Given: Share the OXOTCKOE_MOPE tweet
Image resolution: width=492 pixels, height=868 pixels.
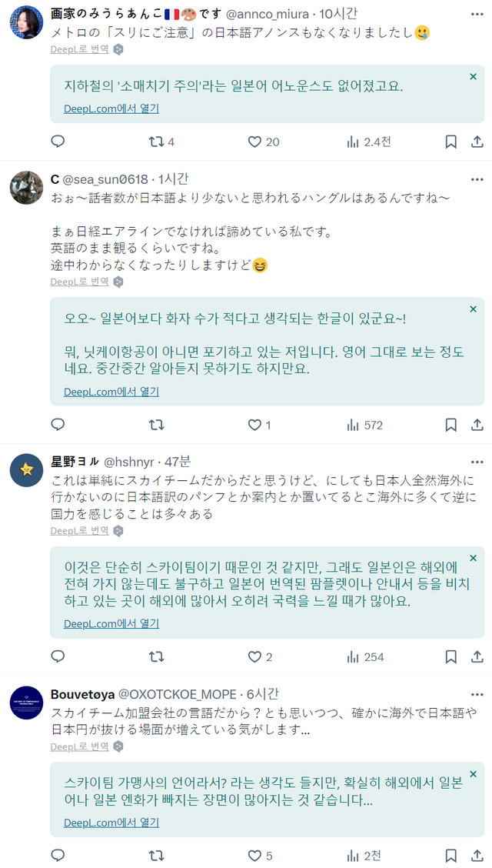Looking at the screenshot, I should [x=477, y=855].
